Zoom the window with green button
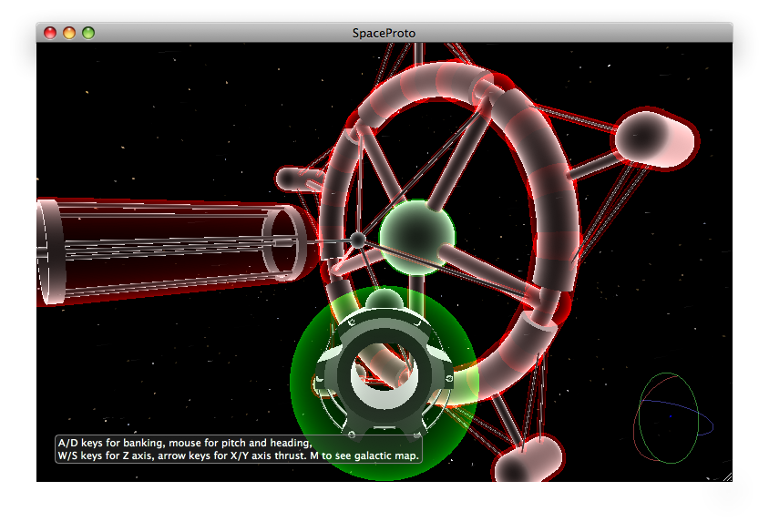 88,33
